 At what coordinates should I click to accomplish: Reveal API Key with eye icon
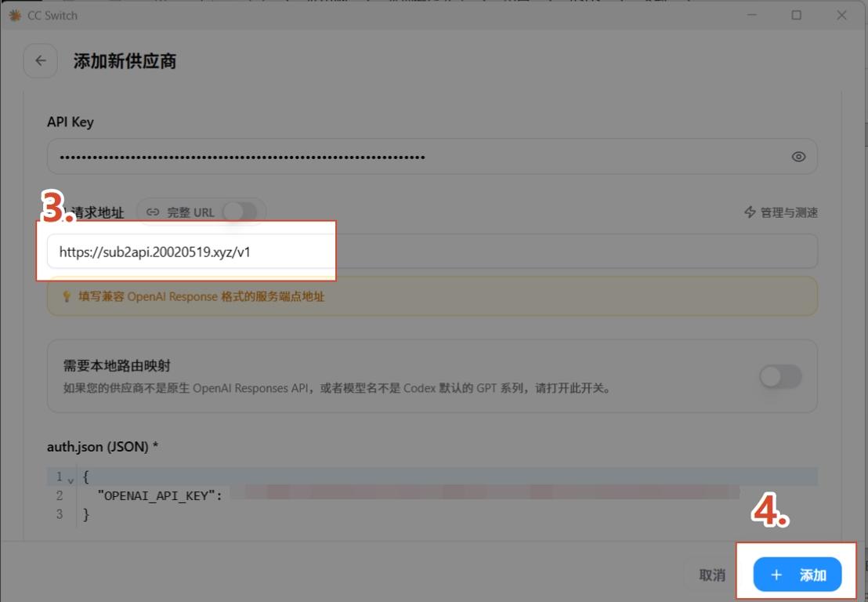coord(798,157)
